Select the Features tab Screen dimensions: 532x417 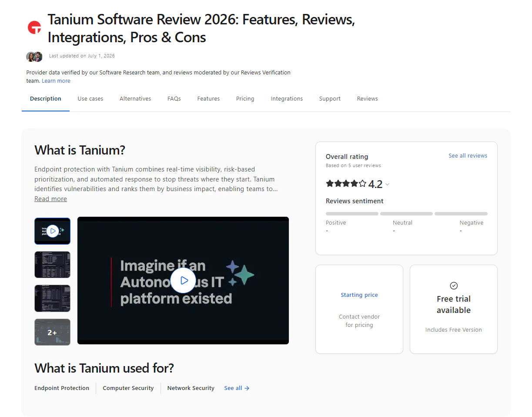point(208,99)
